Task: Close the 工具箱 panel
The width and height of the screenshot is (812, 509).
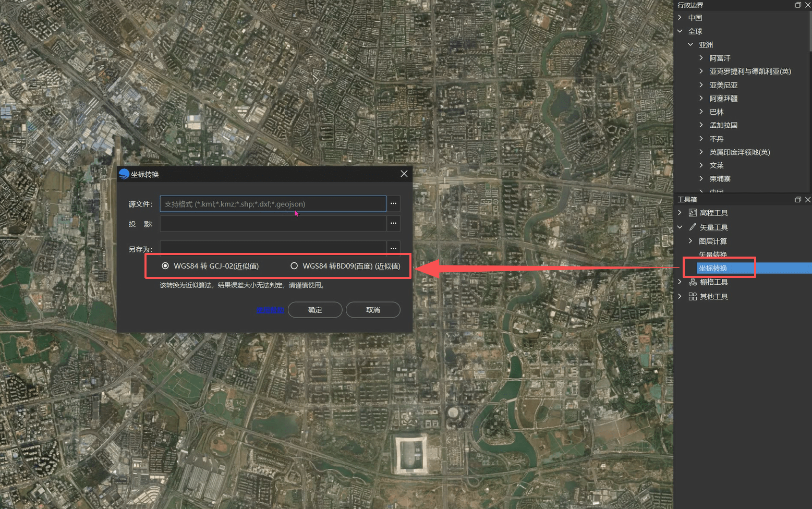Action: coord(808,200)
